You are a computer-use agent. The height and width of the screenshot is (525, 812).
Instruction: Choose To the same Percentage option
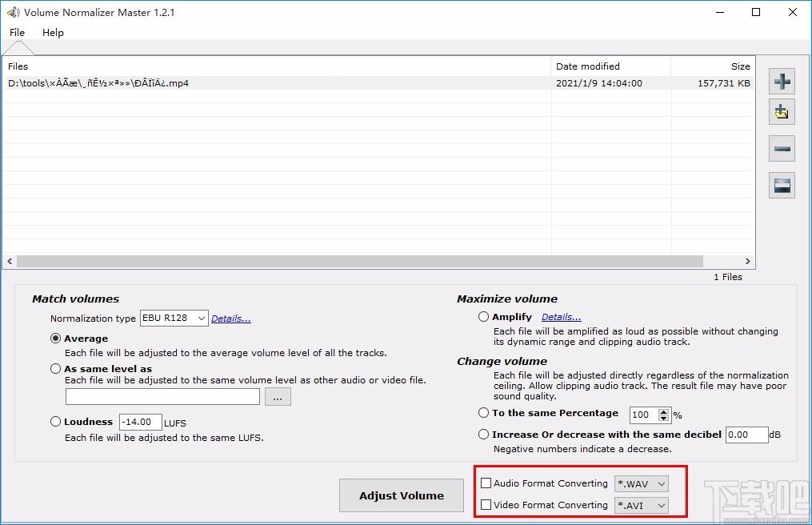483,412
